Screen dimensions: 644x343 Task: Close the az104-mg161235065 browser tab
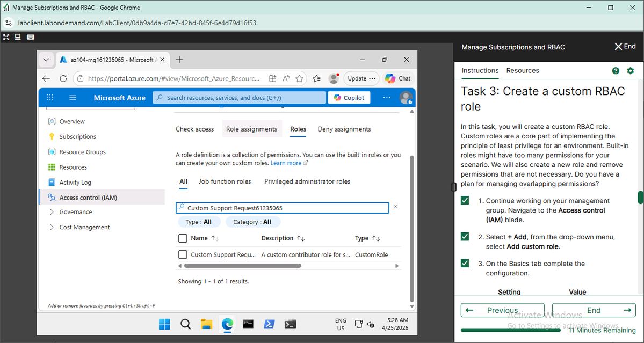pos(162,60)
